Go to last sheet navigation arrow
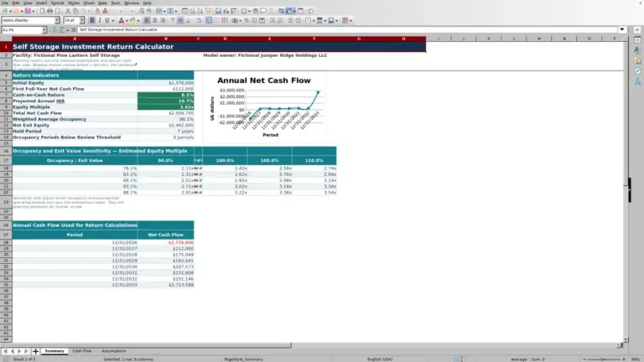This screenshot has width=644, height=362. click(x=26, y=351)
